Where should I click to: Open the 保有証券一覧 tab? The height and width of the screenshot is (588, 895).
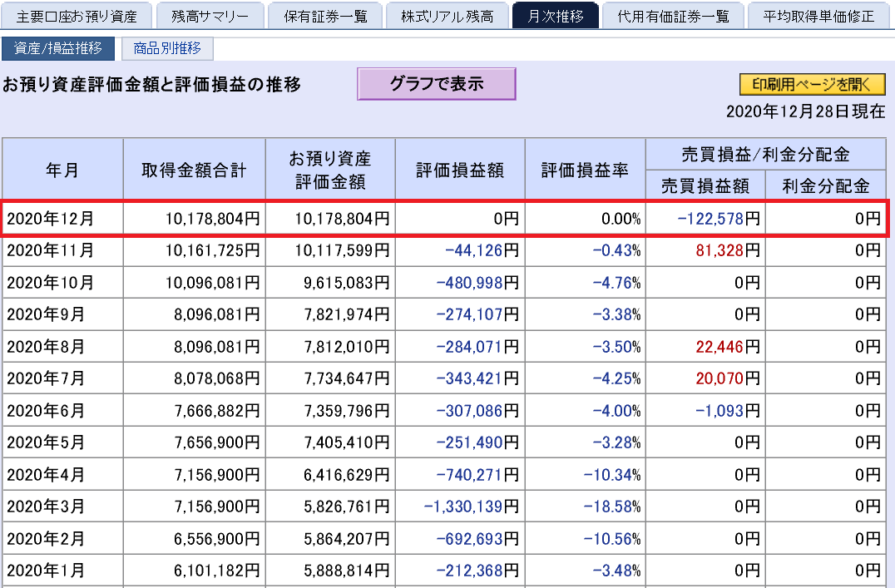[x=325, y=15]
